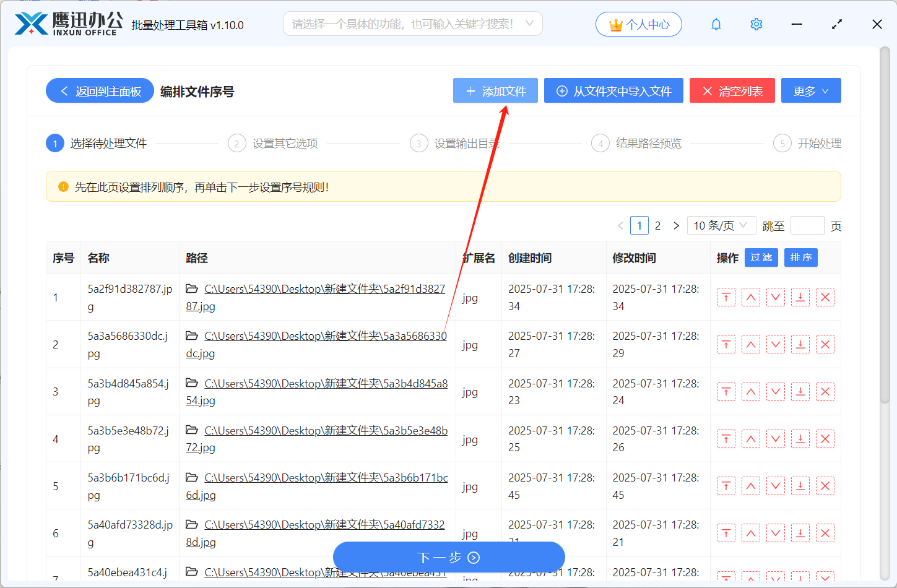Viewport: 897px width, 588px height.
Task: Delete 5a3a5686330dc.jpg row from list
Action: click(825, 345)
